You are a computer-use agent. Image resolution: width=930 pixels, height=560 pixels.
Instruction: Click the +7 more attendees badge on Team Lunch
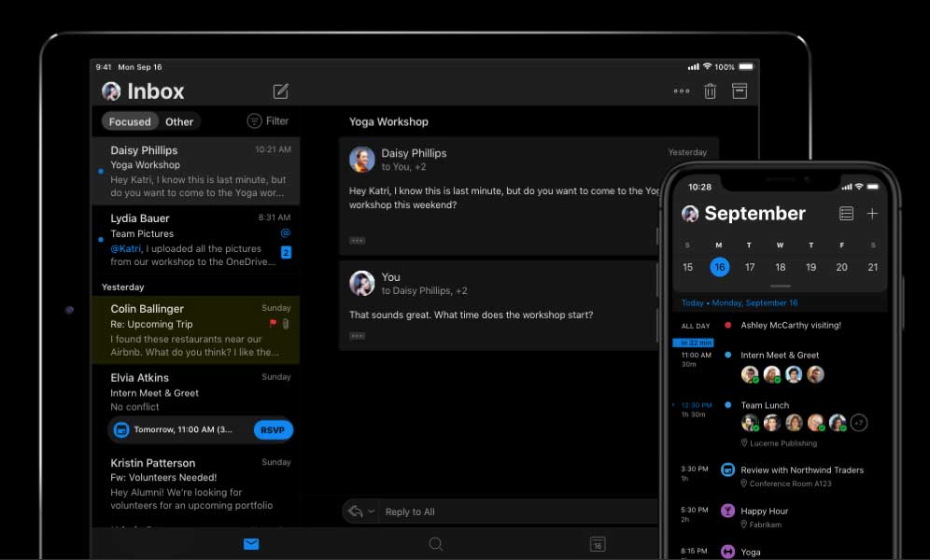859,423
